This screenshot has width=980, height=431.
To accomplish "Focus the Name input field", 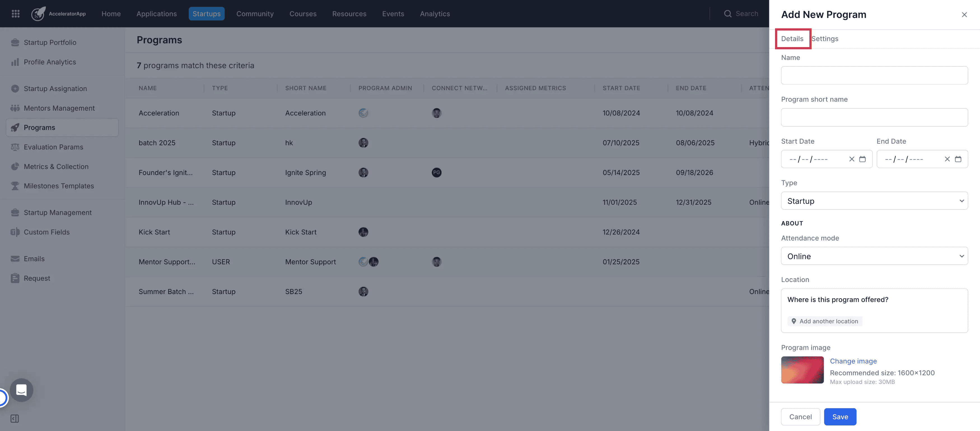I will tap(874, 75).
